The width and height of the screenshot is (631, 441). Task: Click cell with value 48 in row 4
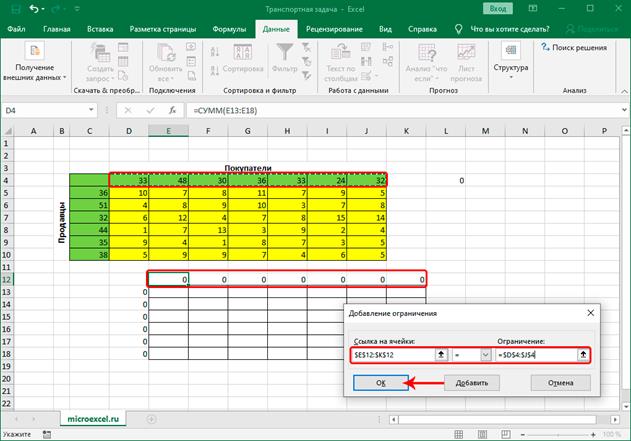(x=168, y=180)
